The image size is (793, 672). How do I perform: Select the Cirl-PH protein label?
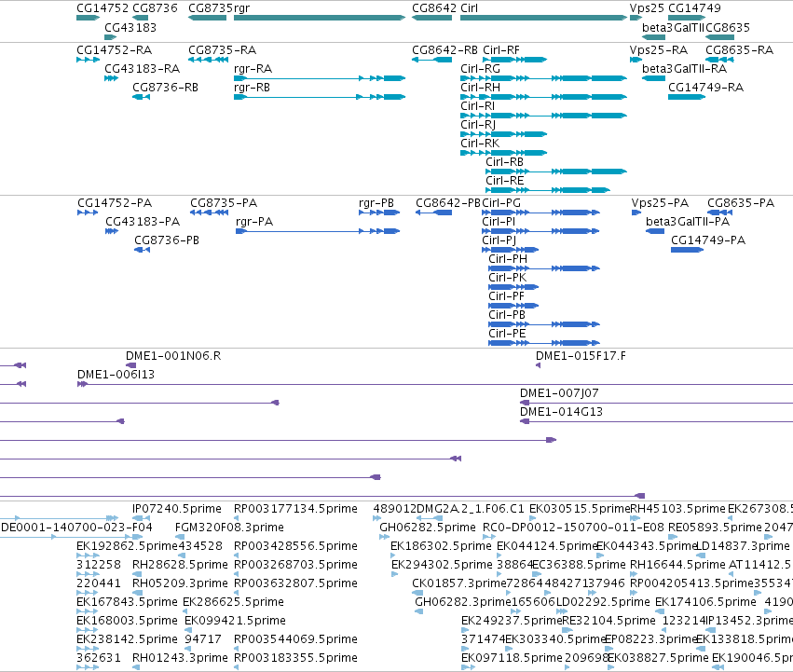point(508,258)
